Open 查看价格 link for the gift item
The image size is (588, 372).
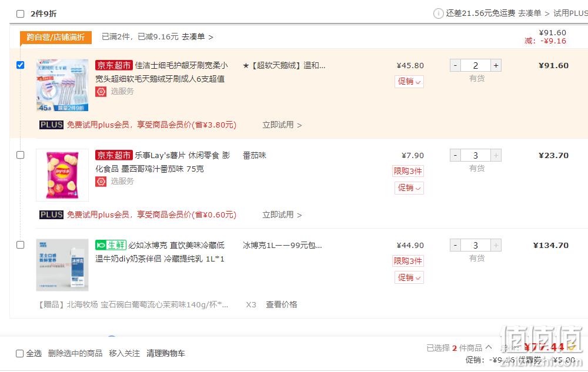click(281, 304)
